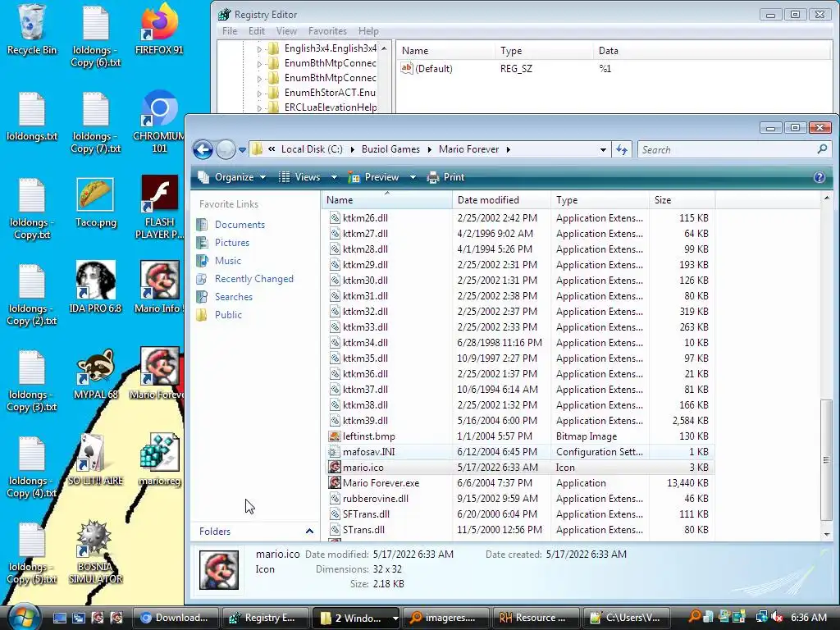Viewport: 840px width, 630px height.
Task: Open the Recycle Bin desktop icon
Action: 31,30
